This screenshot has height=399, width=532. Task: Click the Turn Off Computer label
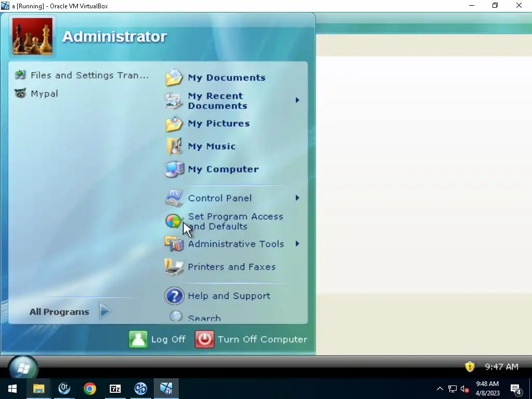pos(262,339)
